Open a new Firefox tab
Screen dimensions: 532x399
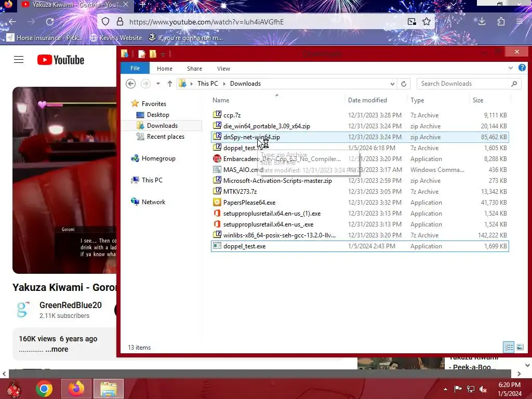point(143,5)
